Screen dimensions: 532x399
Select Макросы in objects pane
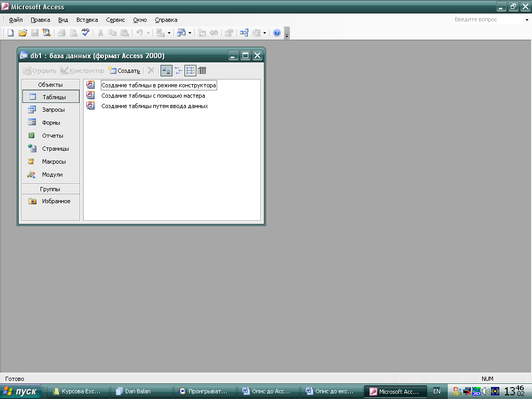(x=51, y=162)
